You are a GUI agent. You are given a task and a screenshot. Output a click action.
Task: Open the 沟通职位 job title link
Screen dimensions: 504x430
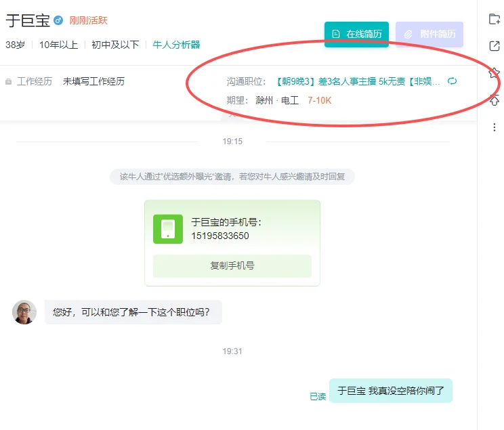pos(357,81)
